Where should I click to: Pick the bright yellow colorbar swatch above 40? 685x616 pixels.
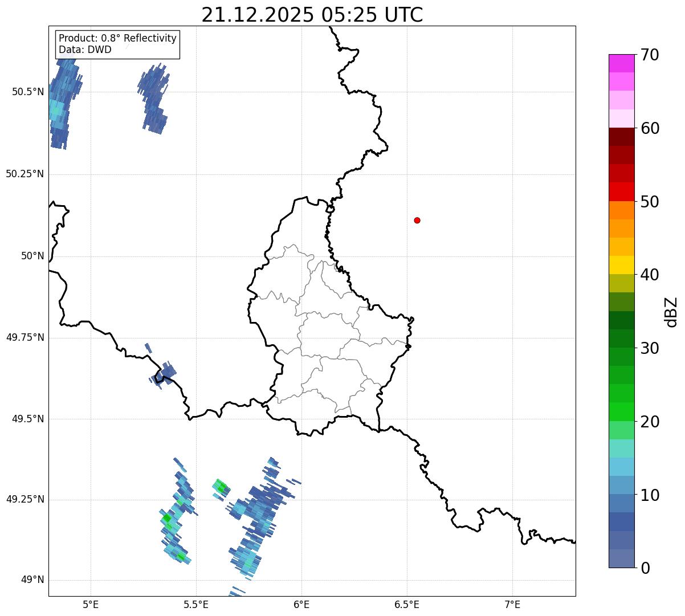point(621,265)
